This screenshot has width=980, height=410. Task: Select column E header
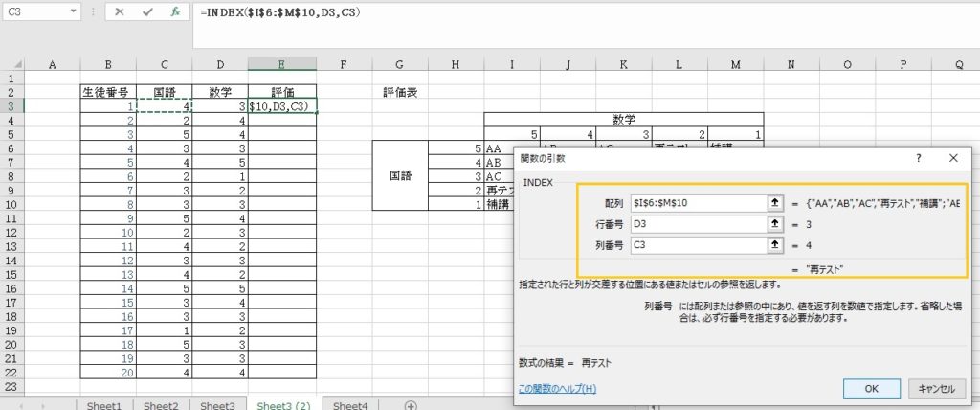pyautogui.click(x=281, y=64)
